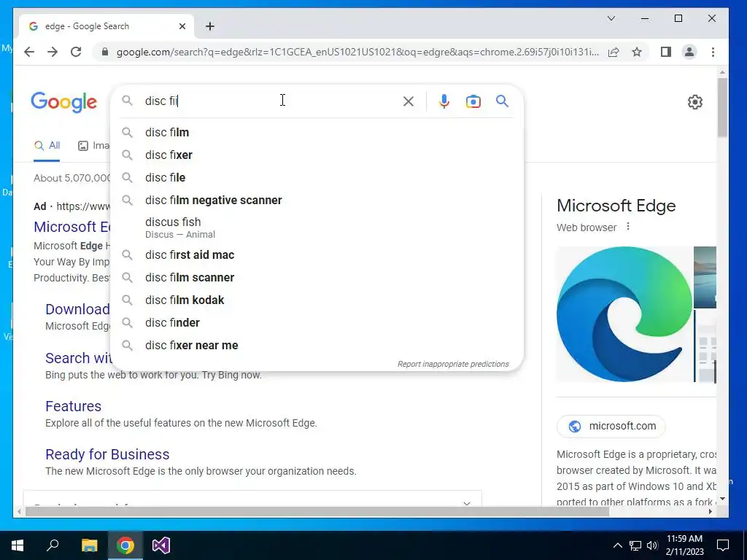The image size is (747, 560).
Task: Open File Explorer from the taskbar
Action: (x=89, y=545)
